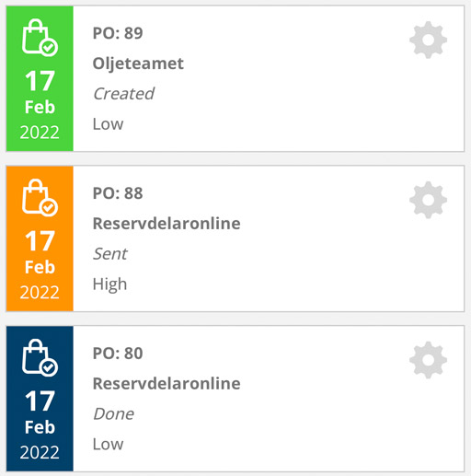Click the Done status text
The image size is (471, 476).
[114, 414]
